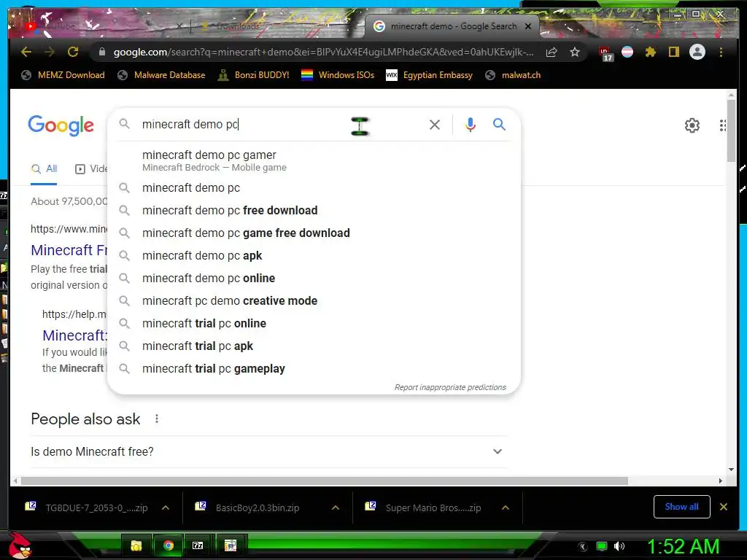Expand Super Mario Bros zip download options

(506, 507)
